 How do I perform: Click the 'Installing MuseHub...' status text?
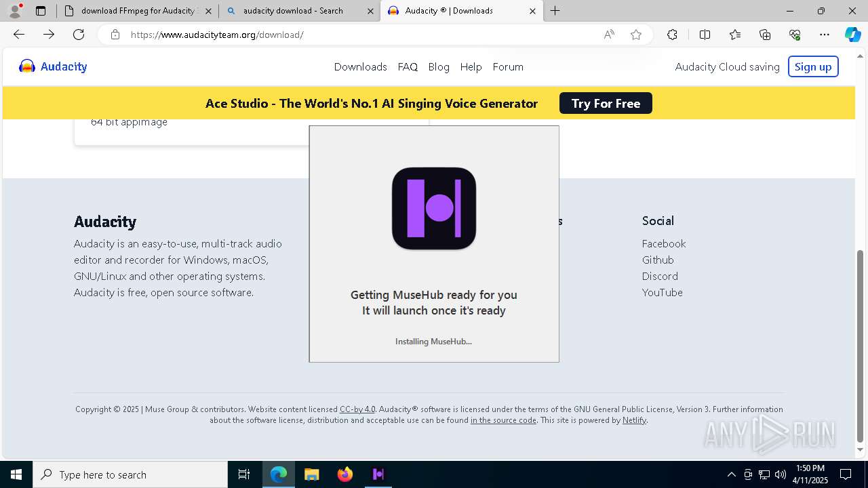(433, 342)
